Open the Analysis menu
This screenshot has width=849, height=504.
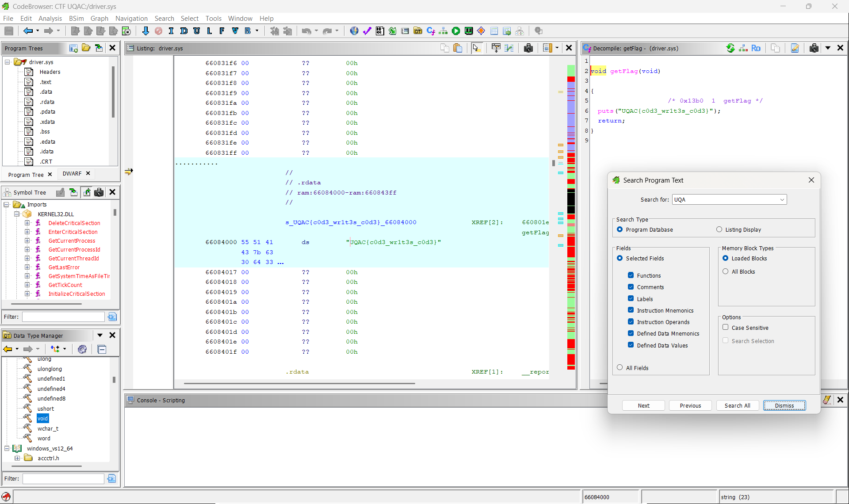point(50,18)
